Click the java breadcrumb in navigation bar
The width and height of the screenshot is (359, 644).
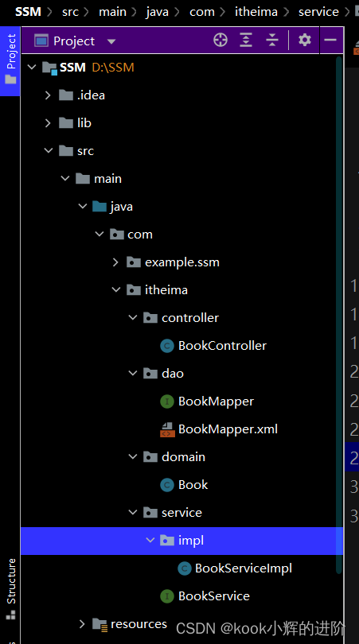click(x=157, y=12)
